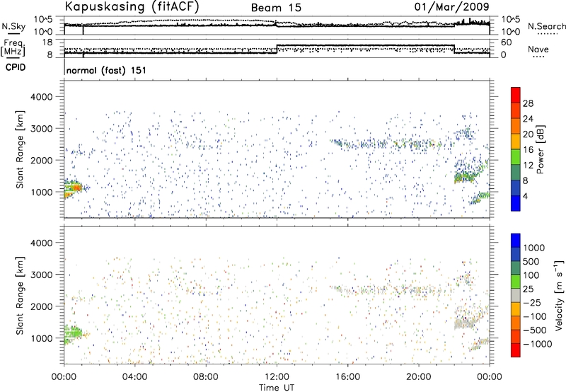Click the Freq. axis label

tap(14, 43)
